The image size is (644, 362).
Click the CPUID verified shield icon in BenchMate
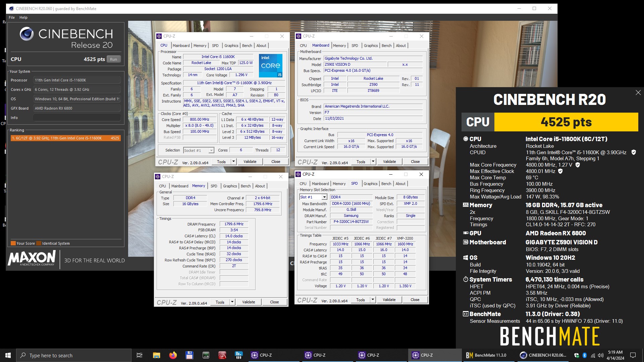click(x=634, y=152)
